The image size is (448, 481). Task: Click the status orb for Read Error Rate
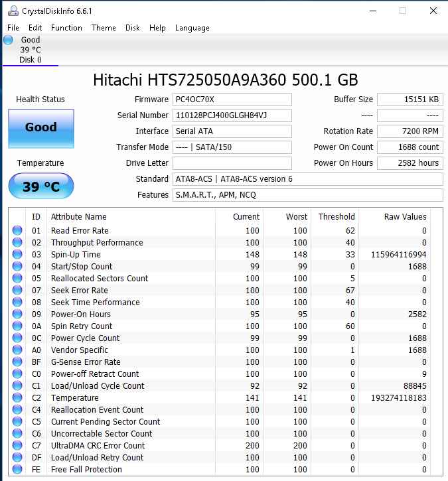coord(17,230)
